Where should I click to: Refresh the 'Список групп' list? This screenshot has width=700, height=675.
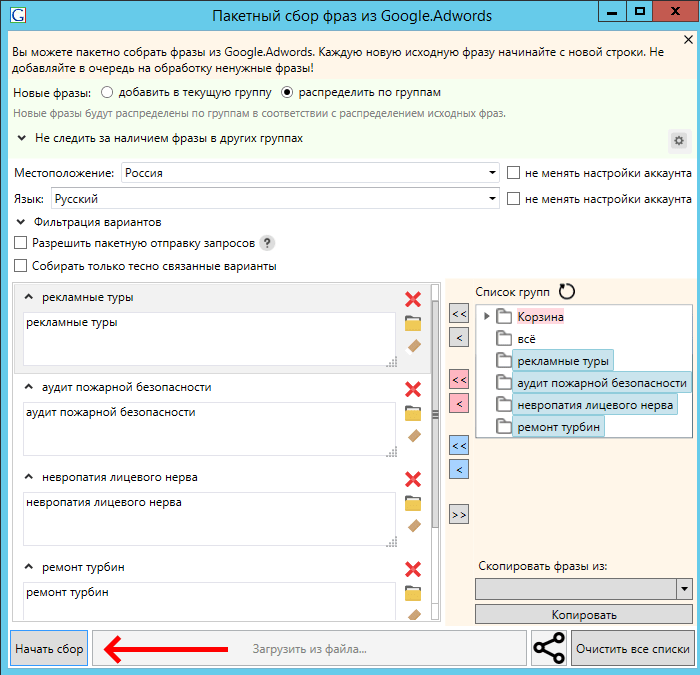[x=567, y=292]
